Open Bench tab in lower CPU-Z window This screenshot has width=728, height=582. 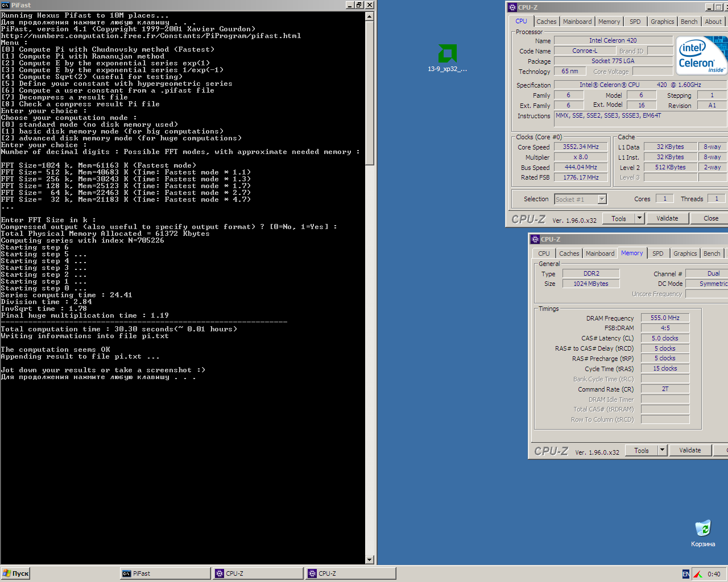click(x=712, y=253)
